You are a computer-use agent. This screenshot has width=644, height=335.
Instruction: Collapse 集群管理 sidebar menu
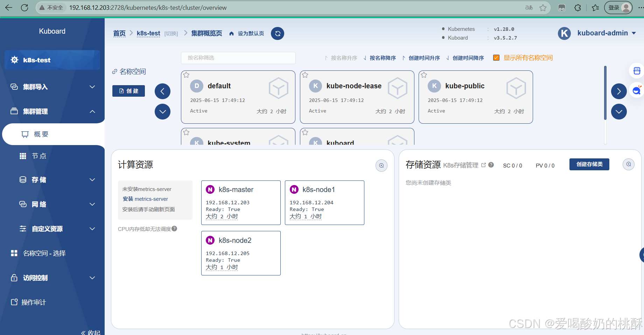click(x=53, y=111)
